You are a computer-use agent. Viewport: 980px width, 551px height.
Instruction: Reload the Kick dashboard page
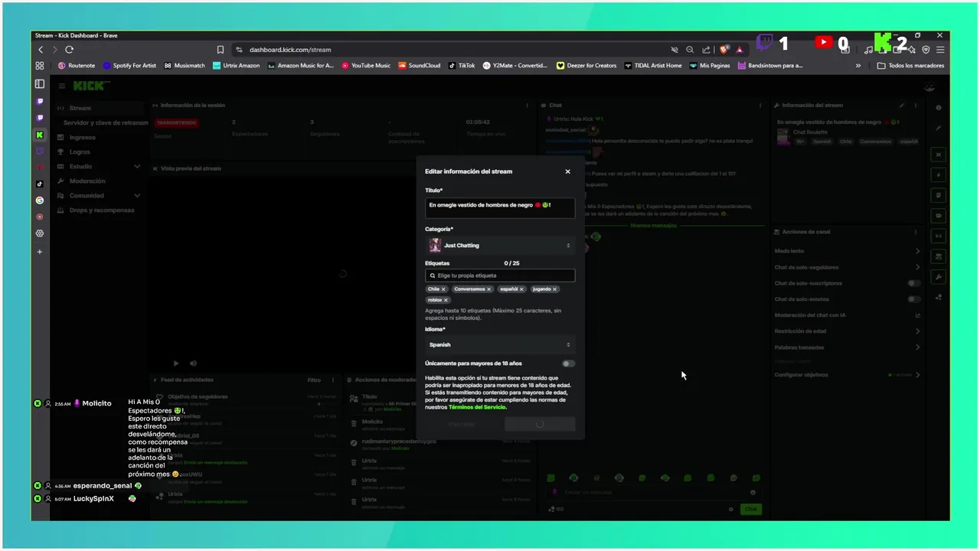click(69, 50)
